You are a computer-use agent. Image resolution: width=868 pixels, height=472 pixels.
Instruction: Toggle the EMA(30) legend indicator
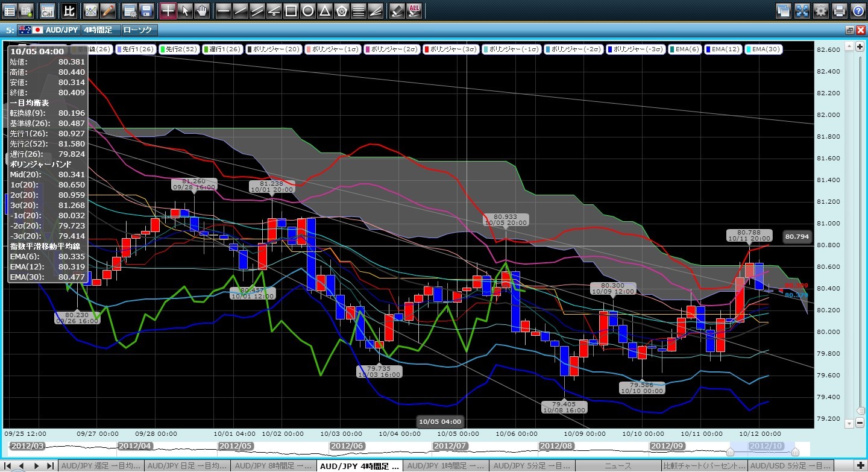click(x=764, y=49)
